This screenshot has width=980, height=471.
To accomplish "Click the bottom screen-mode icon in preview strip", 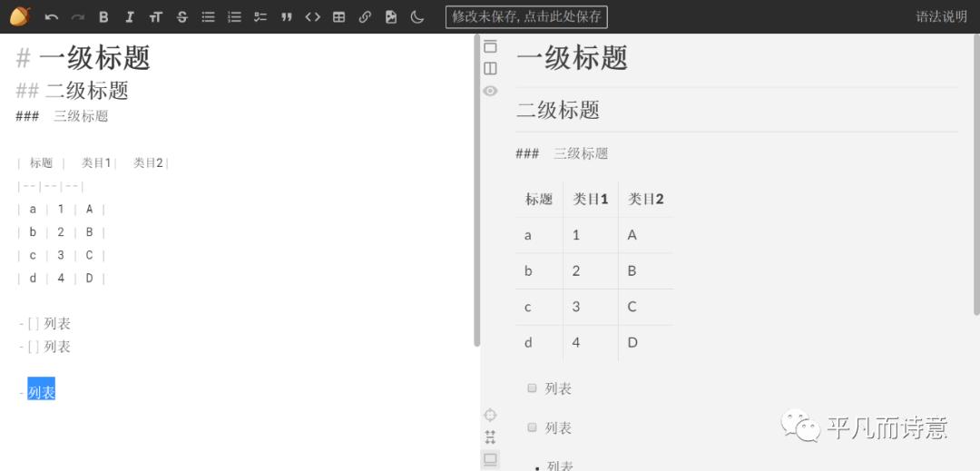I will (x=491, y=460).
